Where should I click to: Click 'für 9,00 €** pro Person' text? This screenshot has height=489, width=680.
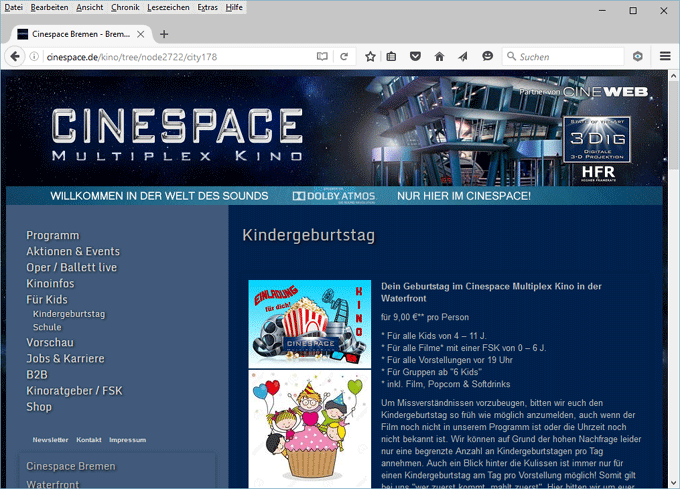point(425,317)
